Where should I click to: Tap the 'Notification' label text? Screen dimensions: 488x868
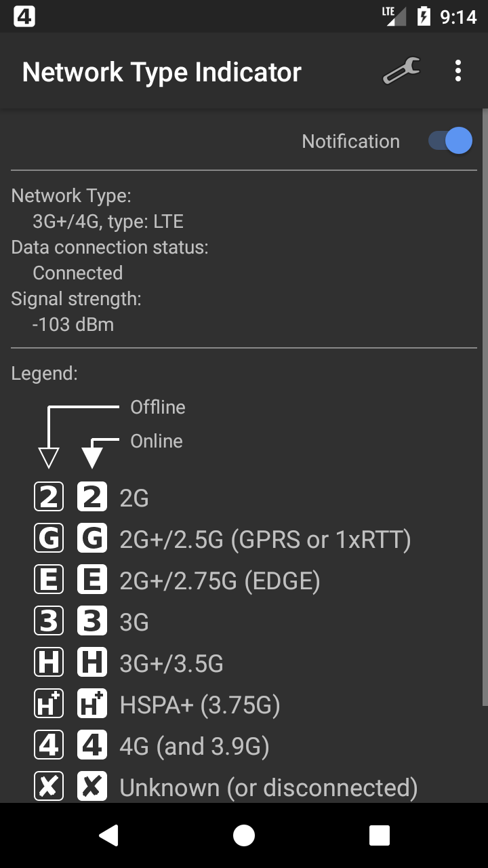point(350,141)
